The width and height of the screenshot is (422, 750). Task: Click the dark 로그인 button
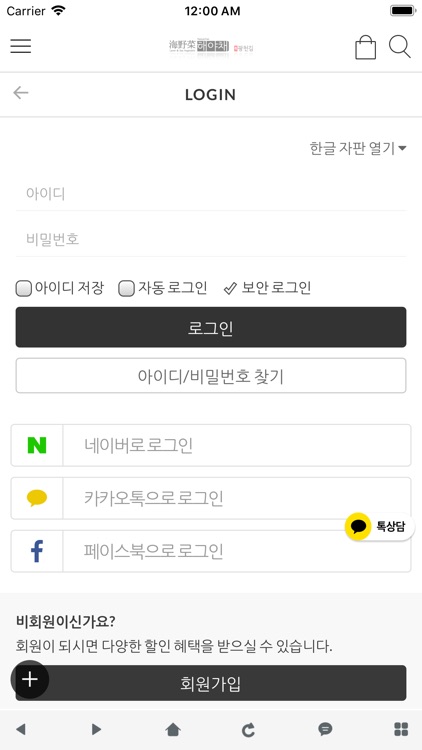pyautogui.click(x=211, y=327)
